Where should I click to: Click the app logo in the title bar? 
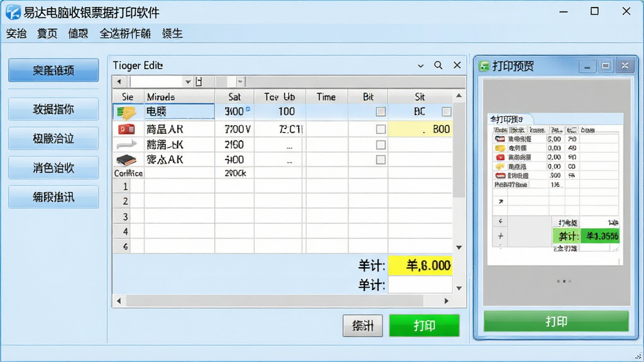pyautogui.click(x=13, y=13)
